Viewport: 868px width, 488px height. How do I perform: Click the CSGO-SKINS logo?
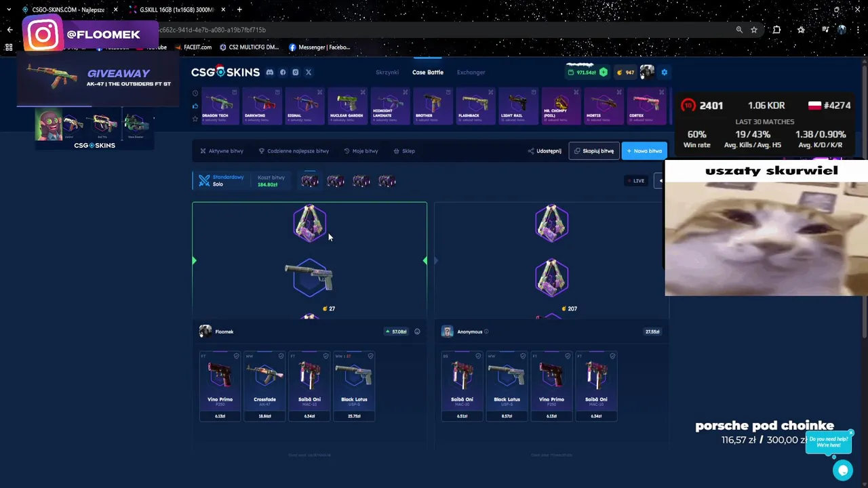225,72
